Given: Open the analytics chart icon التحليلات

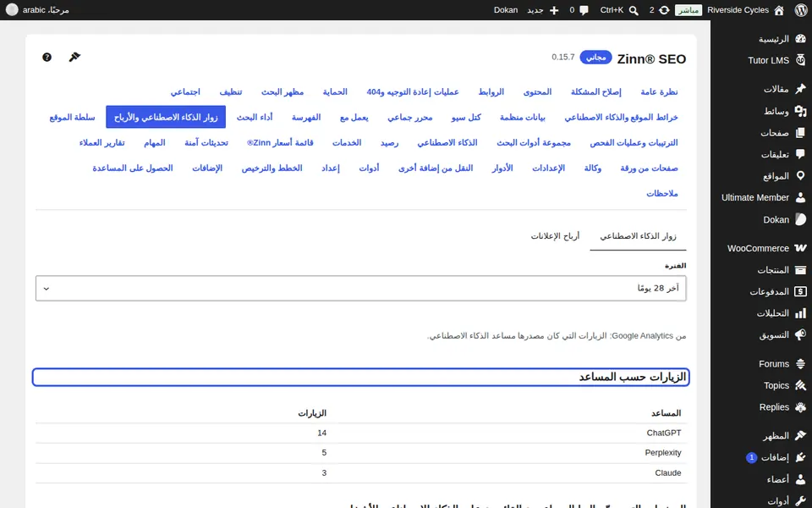Looking at the screenshot, I should (801, 313).
